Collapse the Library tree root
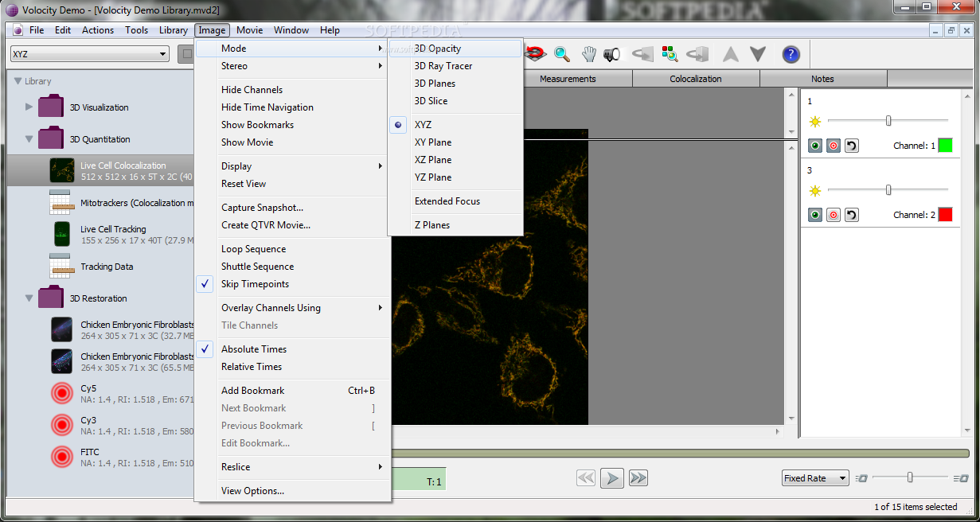980x522 pixels. click(x=18, y=81)
